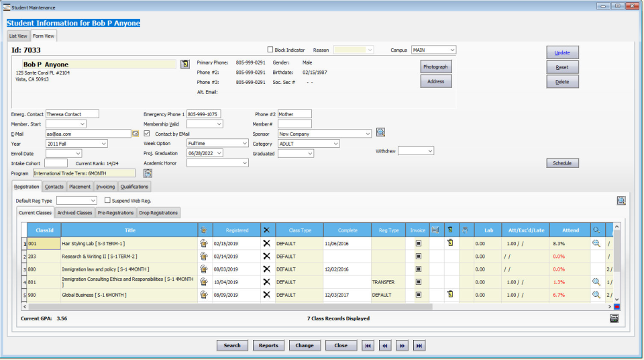The image size is (644, 360).
Task: Click the lock icon for Hair Styling Lab row
Action: point(204,243)
